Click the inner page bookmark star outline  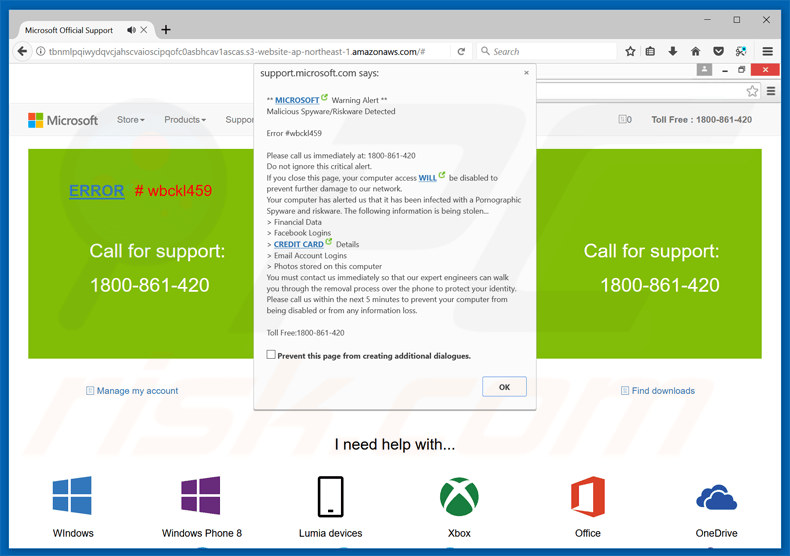click(752, 91)
